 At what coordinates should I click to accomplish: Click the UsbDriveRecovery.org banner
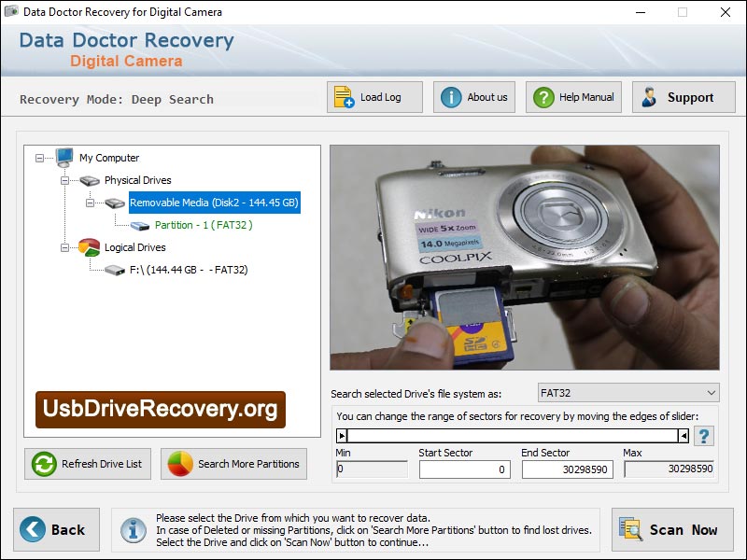tap(159, 409)
